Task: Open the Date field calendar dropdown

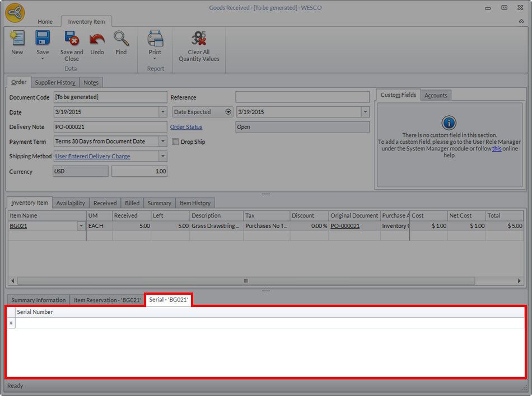Action: [162, 112]
